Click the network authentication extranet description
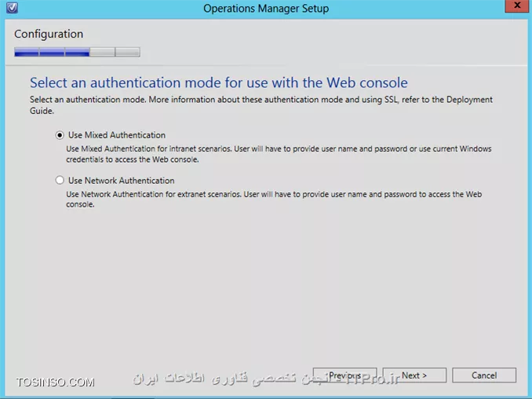 (x=274, y=199)
